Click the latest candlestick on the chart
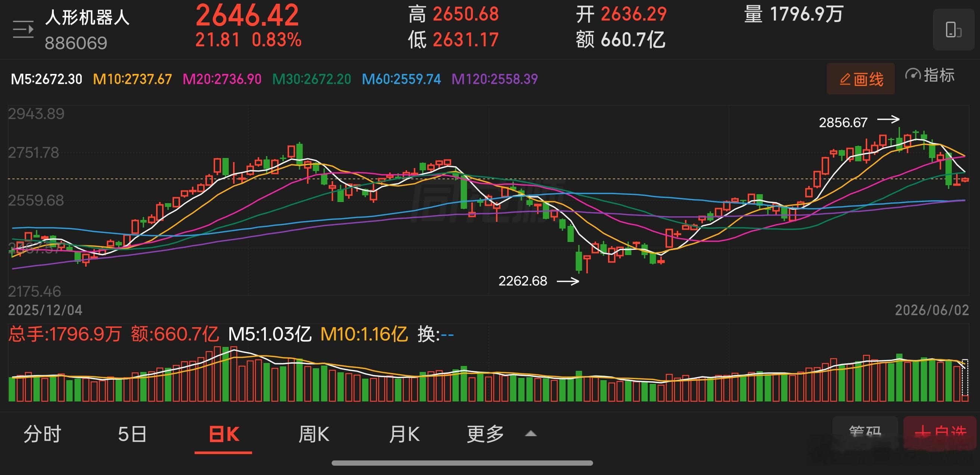Viewport: 980px width, 475px height. [x=965, y=180]
